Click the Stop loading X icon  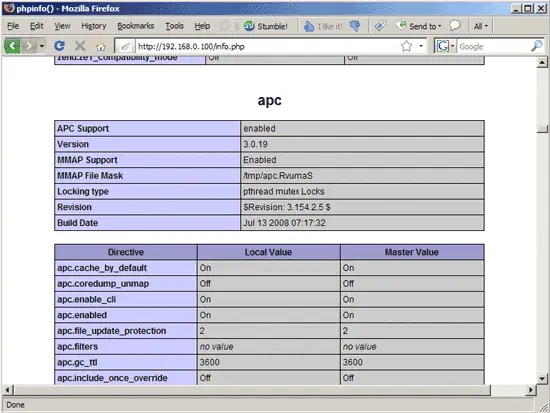(x=80, y=46)
